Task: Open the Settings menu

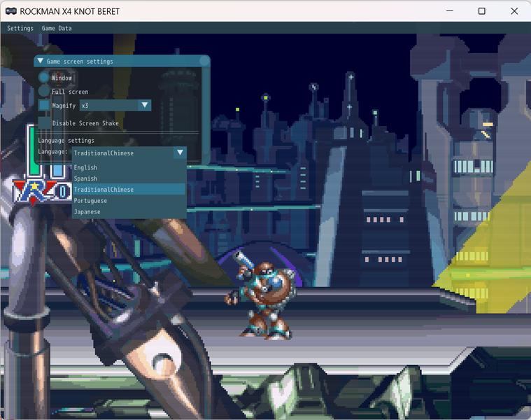Action: coord(20,29)
